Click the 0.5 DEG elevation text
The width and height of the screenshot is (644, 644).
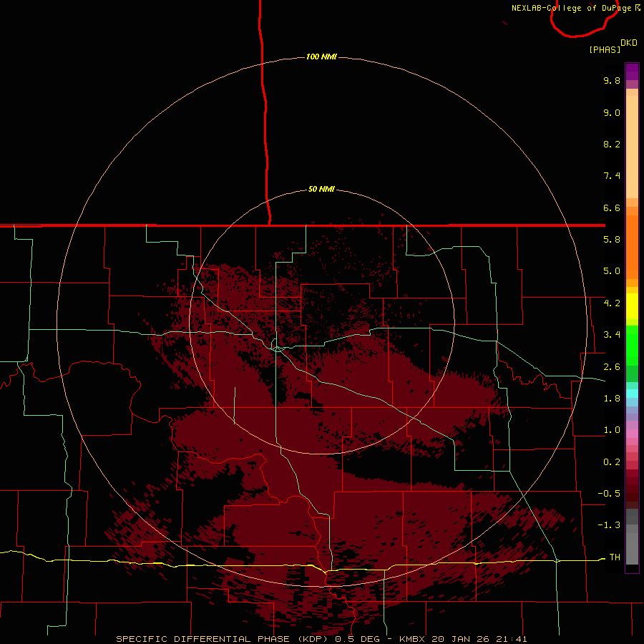[357, 639]
